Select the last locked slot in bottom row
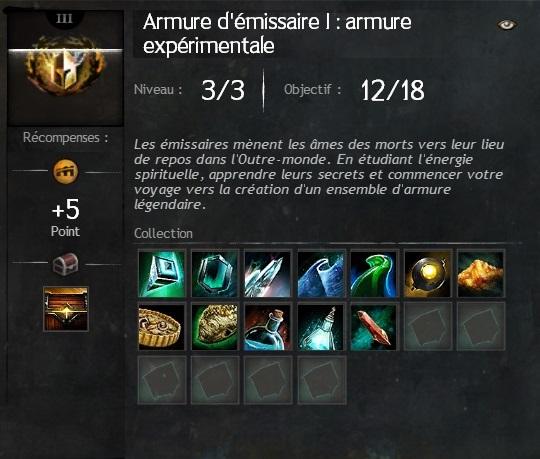 321,380
